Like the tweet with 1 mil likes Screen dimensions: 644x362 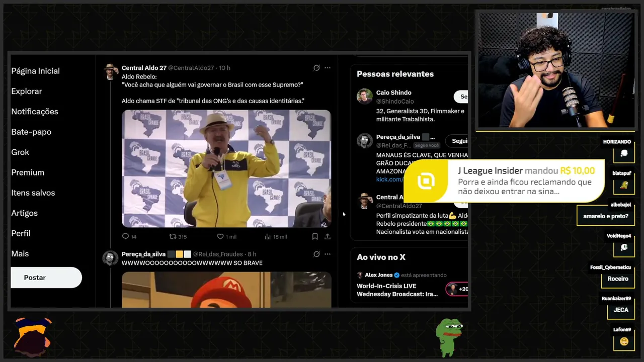226,236
